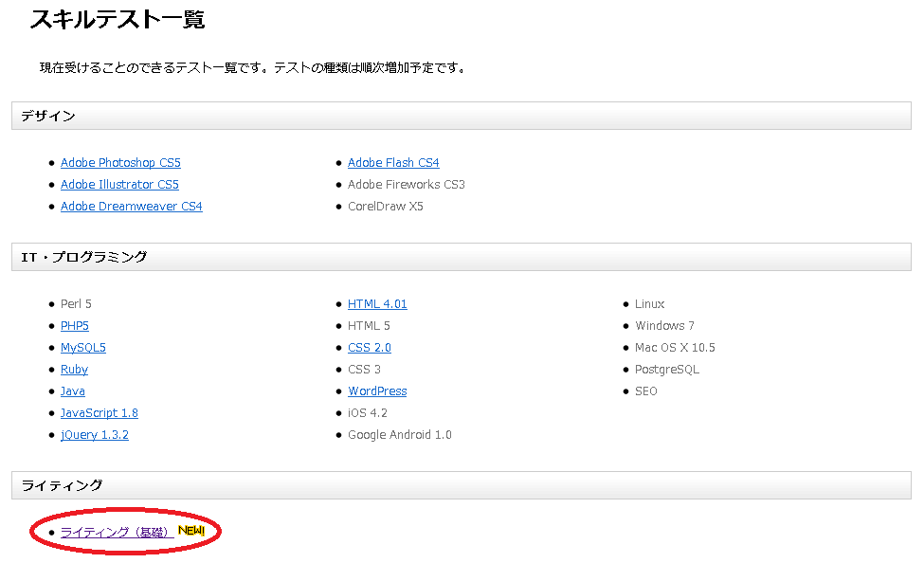Click the unlinked Adobe Fireworks CS3 entry
The width and height of the screenshot is (924, 563).
407,185
